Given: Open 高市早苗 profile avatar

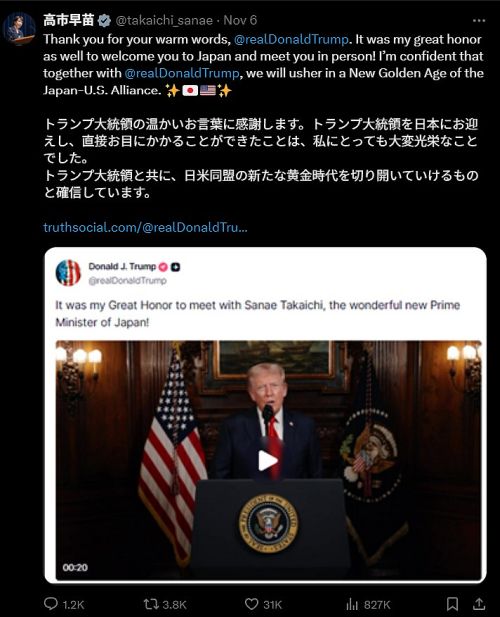Looking at the screenshot, I should pyautogui.click(x=19, y=29).
